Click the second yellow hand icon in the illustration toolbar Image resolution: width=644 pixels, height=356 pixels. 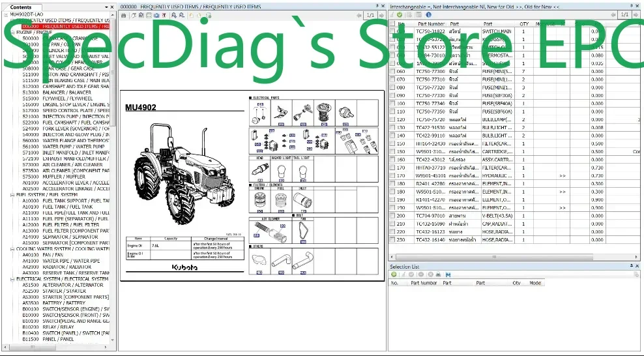pos(199,16)
